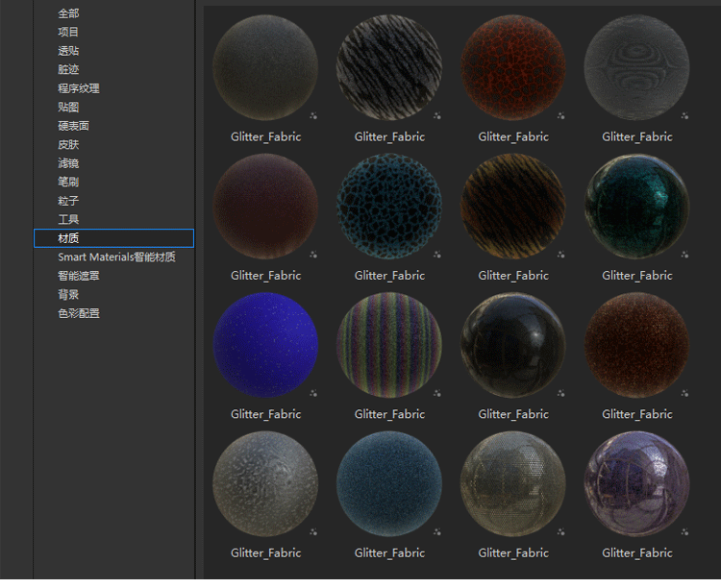Show the 粒子 particles category

pyautogui.click(x=68, y=201)
